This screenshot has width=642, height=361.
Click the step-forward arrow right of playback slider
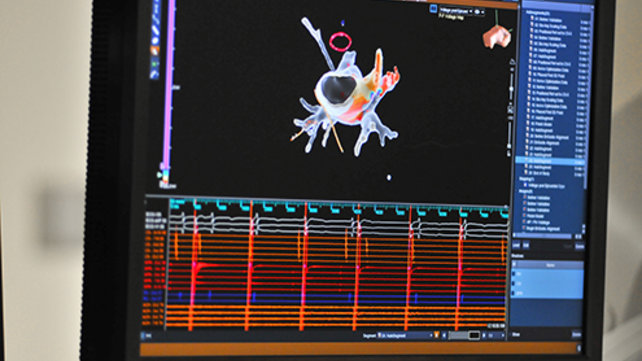(x=484, y=336)
